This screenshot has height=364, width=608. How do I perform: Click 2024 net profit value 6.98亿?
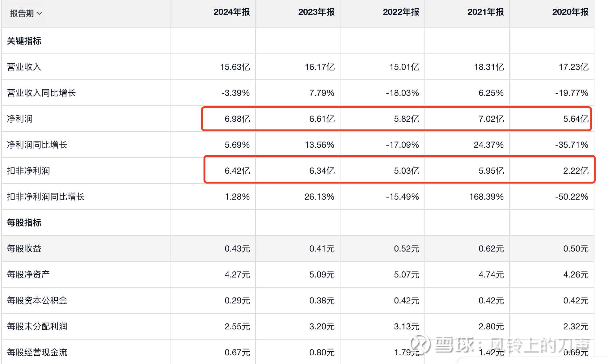pos(237,119)
